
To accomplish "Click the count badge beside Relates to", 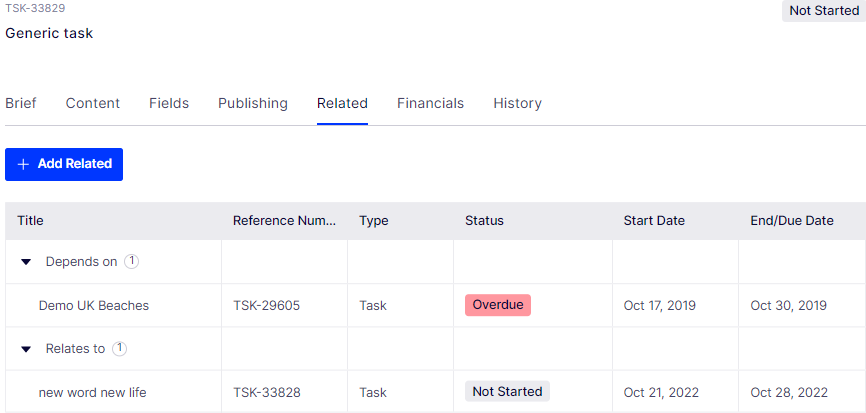I will pyautogui.click(x=119, y=348).
